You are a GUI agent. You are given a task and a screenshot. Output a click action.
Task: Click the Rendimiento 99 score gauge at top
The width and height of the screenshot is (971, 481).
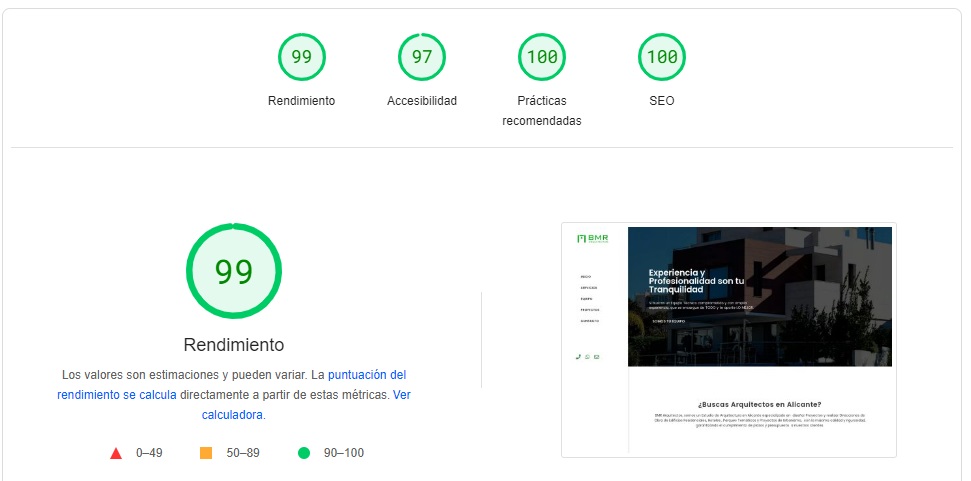[301, 57]
